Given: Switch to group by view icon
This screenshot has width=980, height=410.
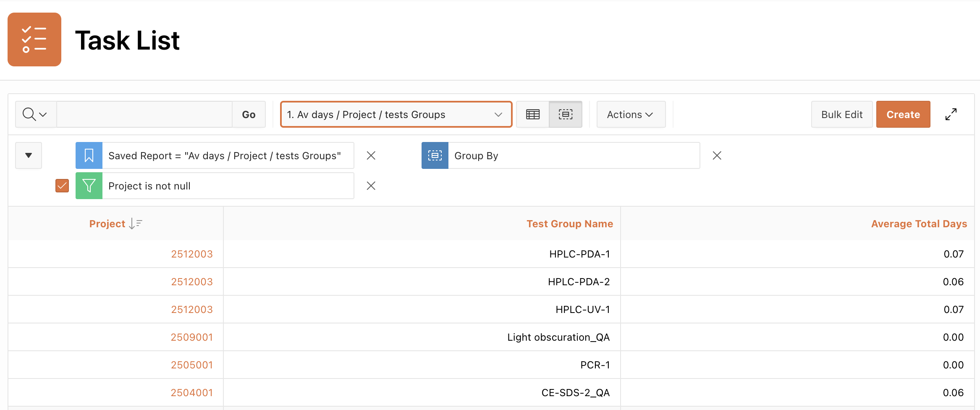Looking at the screenshot, I should coord(565,114).
